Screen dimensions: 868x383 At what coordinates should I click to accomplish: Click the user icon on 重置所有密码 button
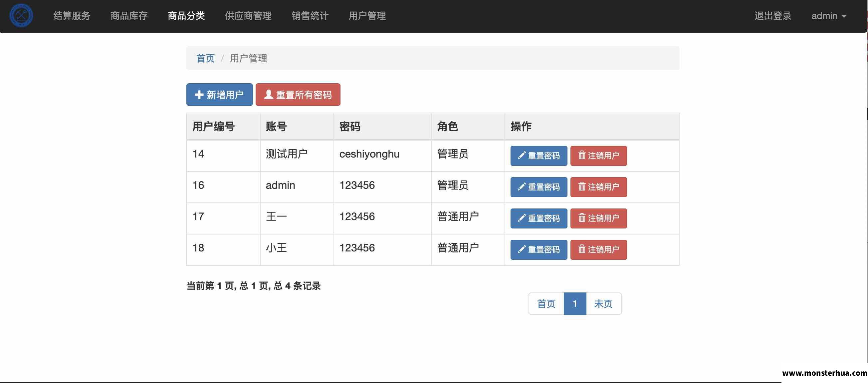(269, 94)
